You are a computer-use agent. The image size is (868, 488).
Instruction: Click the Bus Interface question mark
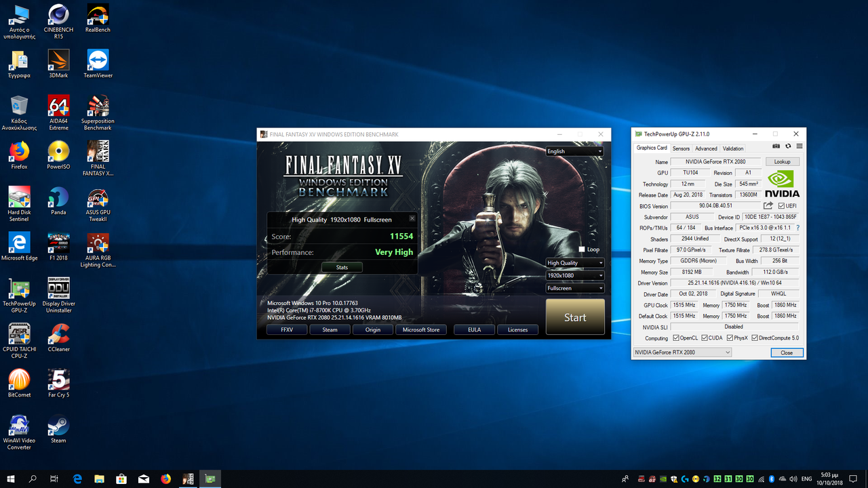point(797,228)
